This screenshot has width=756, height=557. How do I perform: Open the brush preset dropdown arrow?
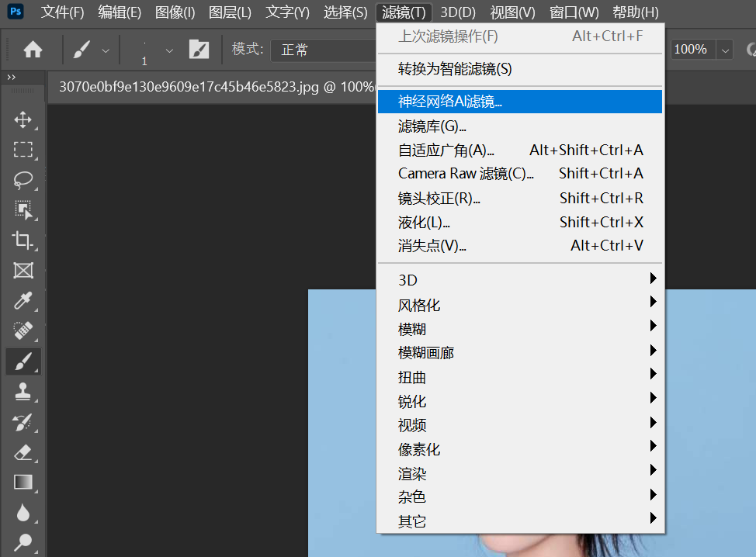tap(106, 50)
